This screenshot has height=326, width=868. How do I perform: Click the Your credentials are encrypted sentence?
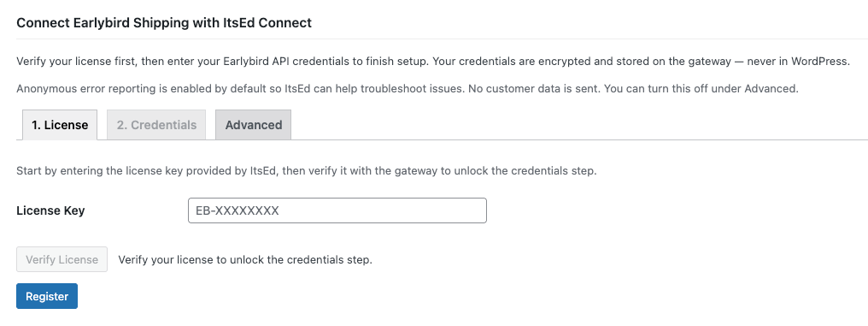click(x=641, y=61)
